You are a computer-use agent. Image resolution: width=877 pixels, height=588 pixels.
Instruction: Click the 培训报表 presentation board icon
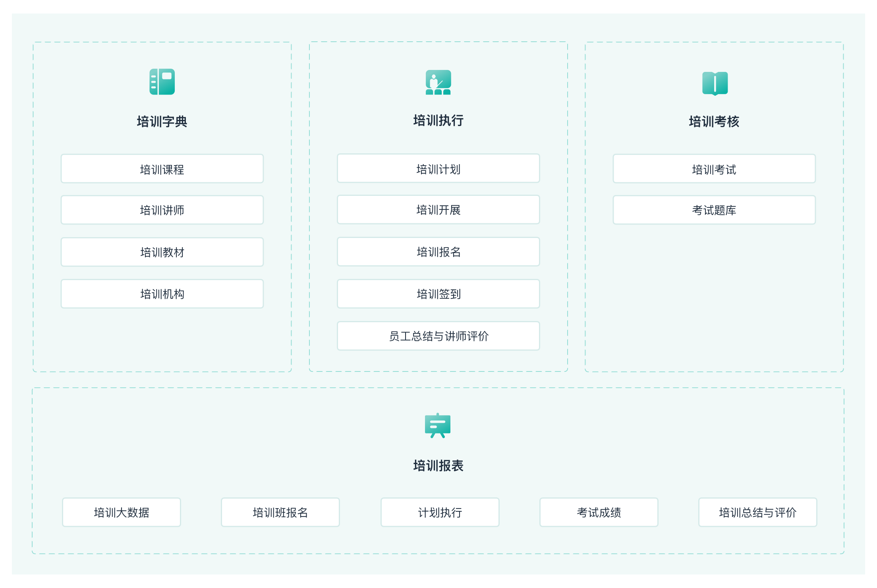[438, 426]
